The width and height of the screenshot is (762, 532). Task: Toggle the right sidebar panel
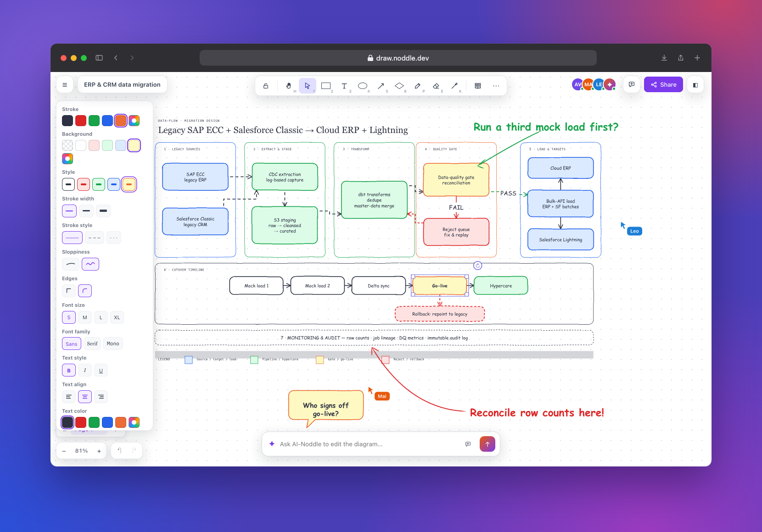(695, 85)
